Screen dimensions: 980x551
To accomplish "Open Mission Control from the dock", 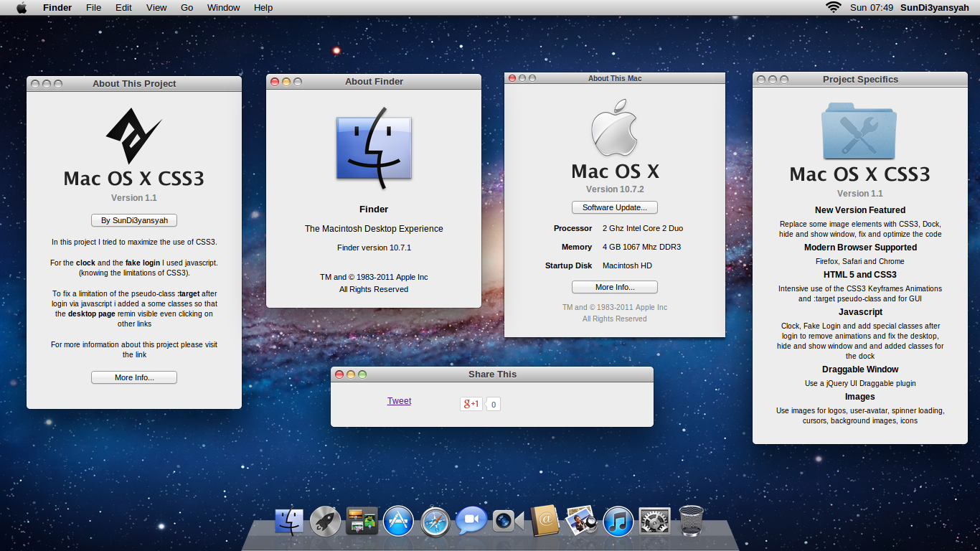I will 362,521.
